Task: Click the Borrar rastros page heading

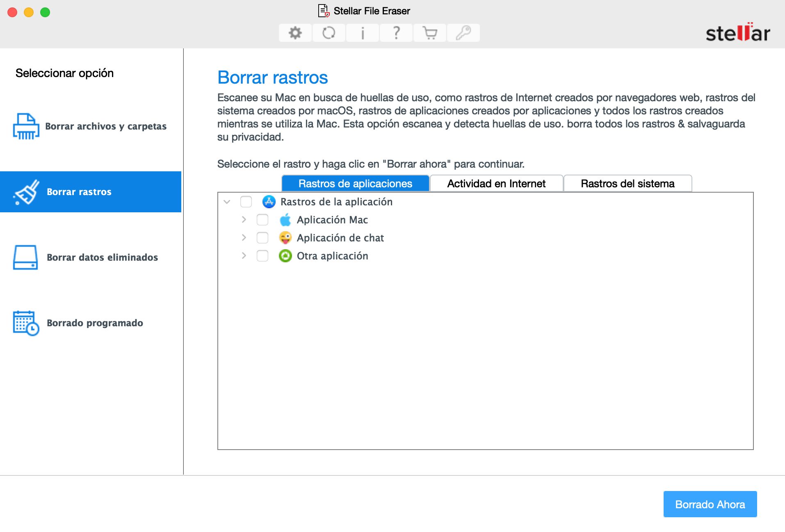Action: (x=273, y=77)
